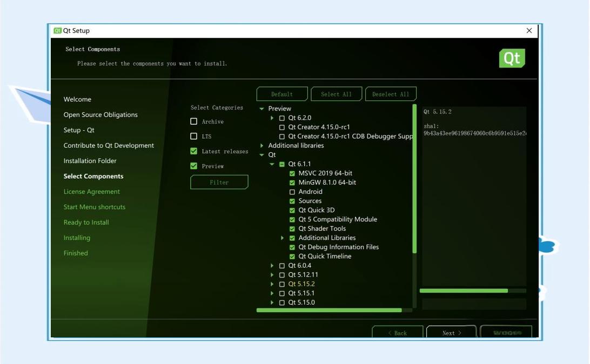Uncheck MSVC 2019 64-bit component
Image resolution: width=590 pixels, height=364 pixels.
[x=292, y=173]
